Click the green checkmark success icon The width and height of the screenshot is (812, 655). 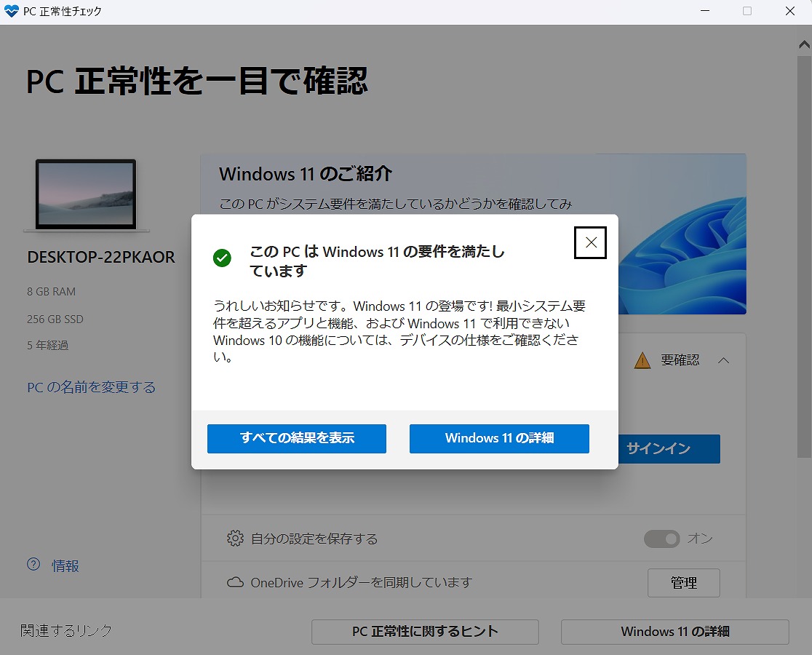point(222,258)
